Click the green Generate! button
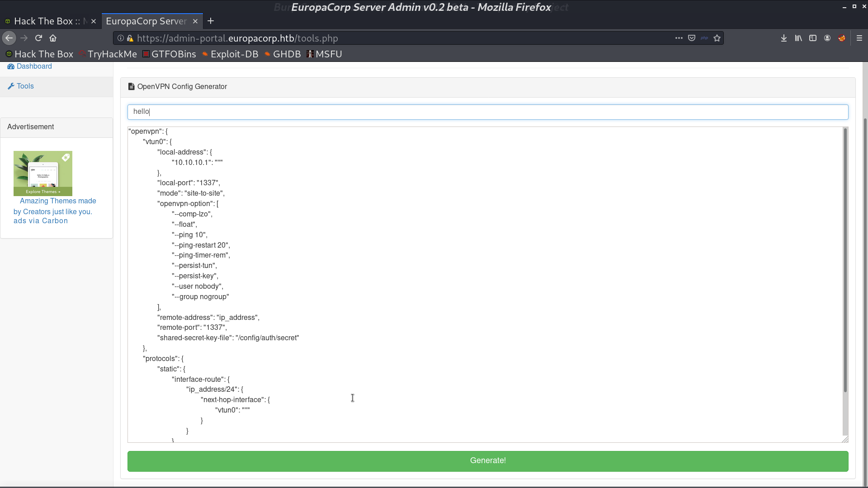Viewport: 868px width, 488px height. (x=488, y=461)
